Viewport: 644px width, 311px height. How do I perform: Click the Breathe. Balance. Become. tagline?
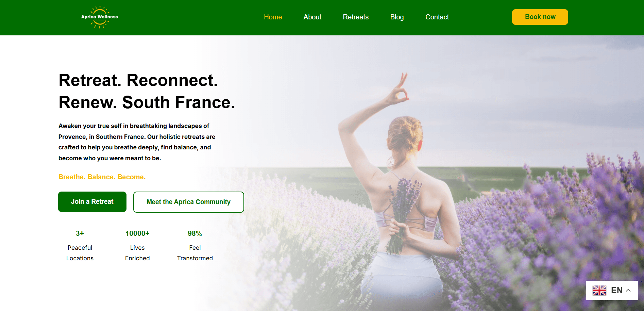click(x=102, y=177)
